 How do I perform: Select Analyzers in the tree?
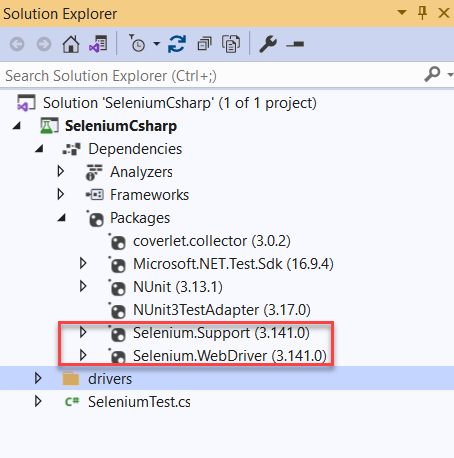[x=141, y=172]
